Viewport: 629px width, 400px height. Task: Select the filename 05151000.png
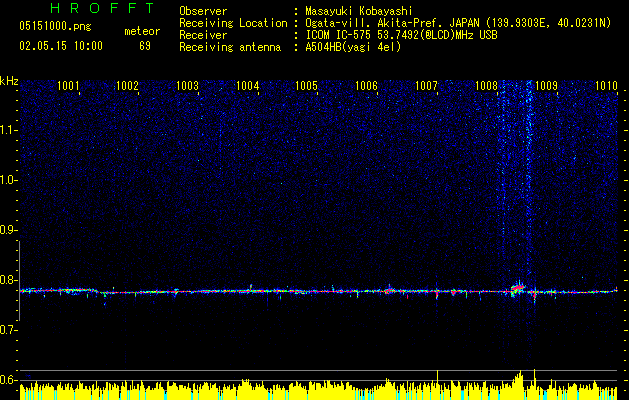click(55, 27)
